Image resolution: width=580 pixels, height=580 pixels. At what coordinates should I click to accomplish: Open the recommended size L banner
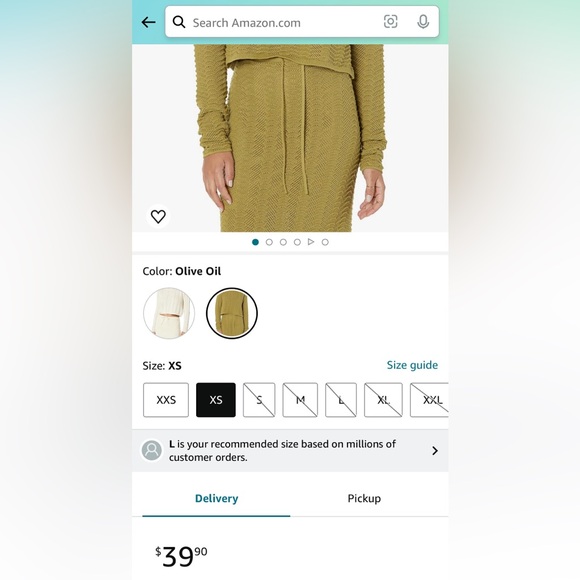point(290,451)
